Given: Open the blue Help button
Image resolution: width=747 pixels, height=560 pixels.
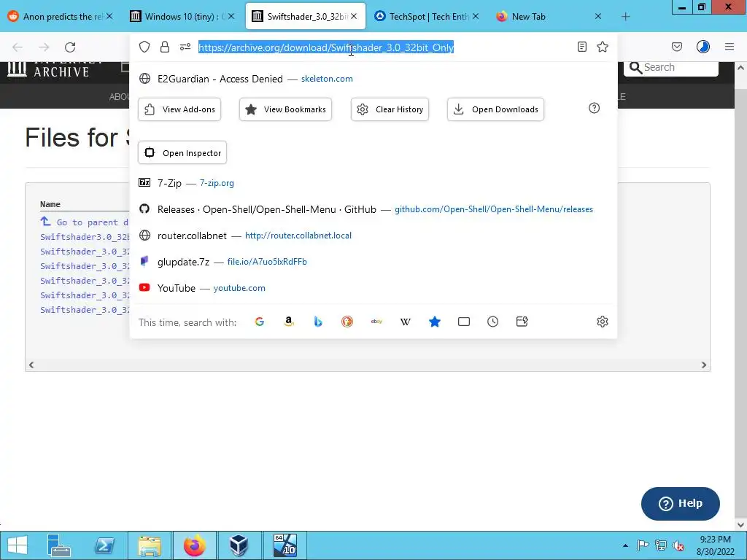Looking at the screenshot, I should click(x=681, y=503).
